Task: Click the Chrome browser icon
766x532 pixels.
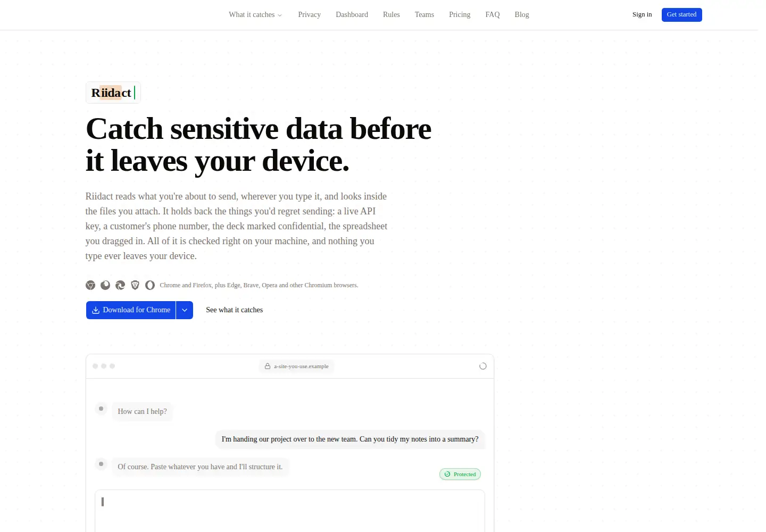Action: 90,285
